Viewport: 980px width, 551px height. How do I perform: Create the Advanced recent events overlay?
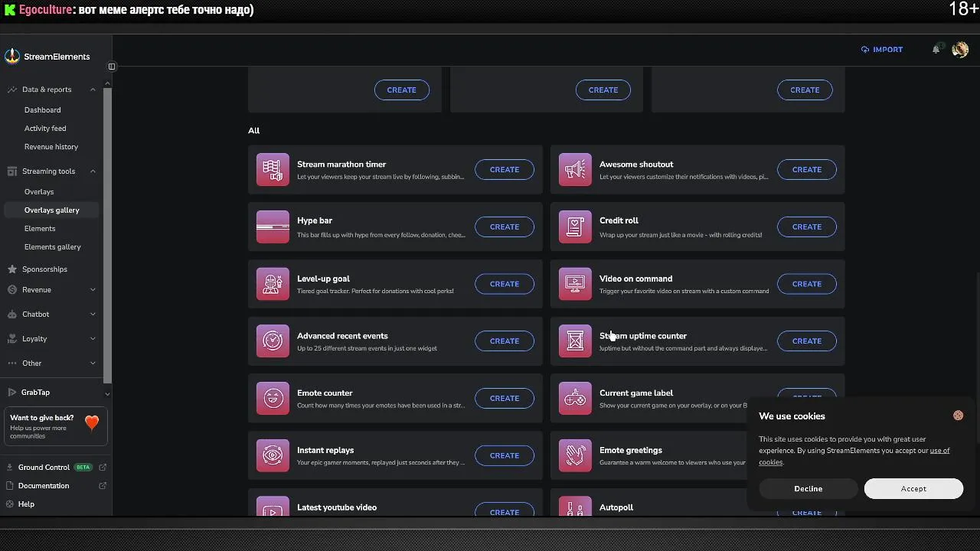[x=505, y=341]
